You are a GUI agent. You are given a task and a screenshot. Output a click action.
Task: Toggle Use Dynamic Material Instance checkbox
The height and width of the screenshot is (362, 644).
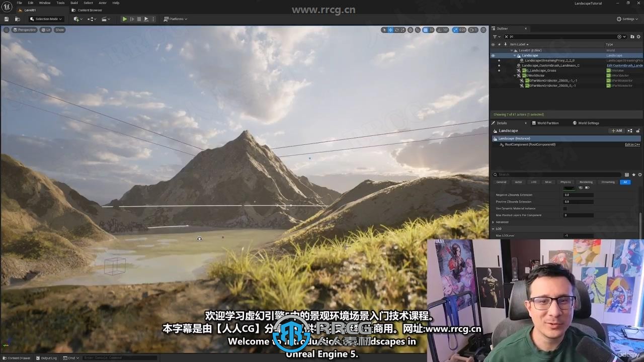pyautogui.click(x=565, y=209)
